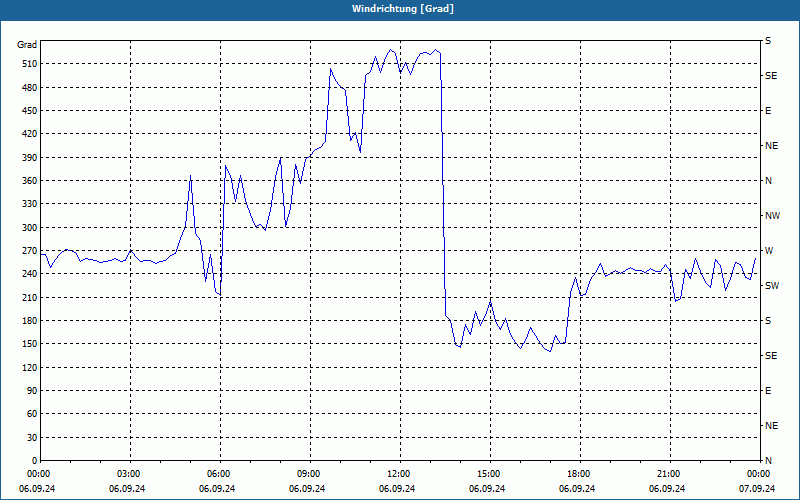This screenshot has width=800, height=500.
Task: Select the 240 degree axis label
Action: pos(30,274)
